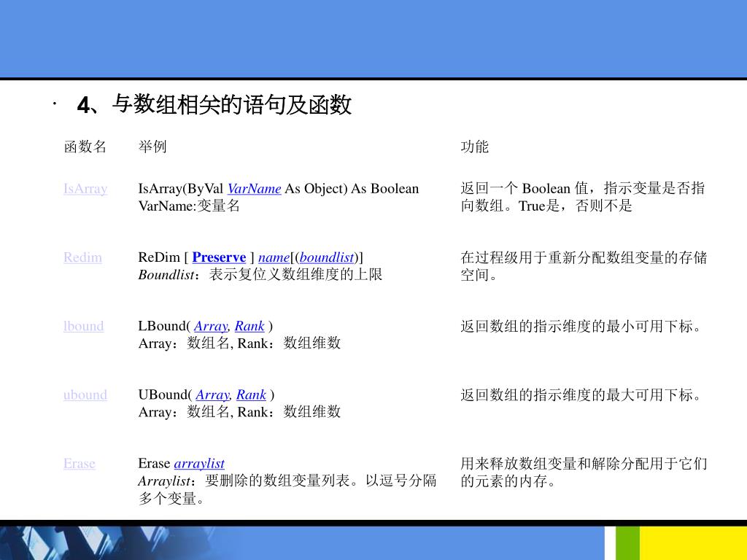Click Array：数组名 line under LBound

[239, 343]
